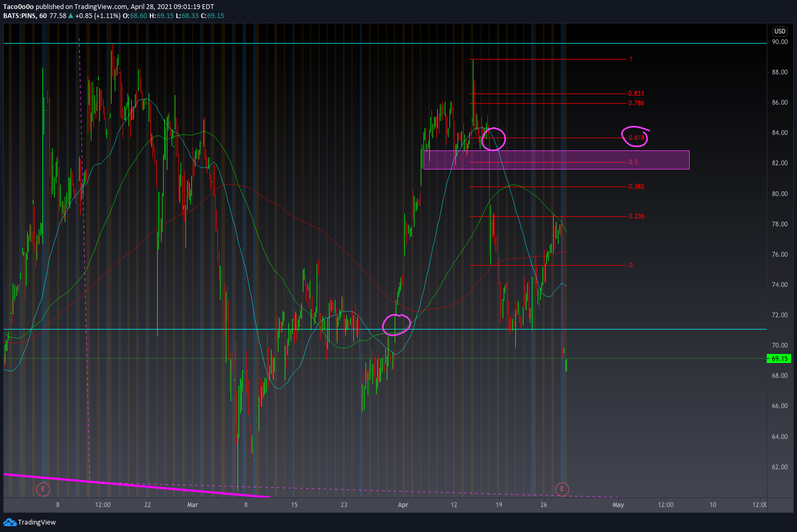Image resolution: width=797 pixels, height=532 pixels.
Task: Click the Fibonacci level 1 label
Action: [631, 59]
